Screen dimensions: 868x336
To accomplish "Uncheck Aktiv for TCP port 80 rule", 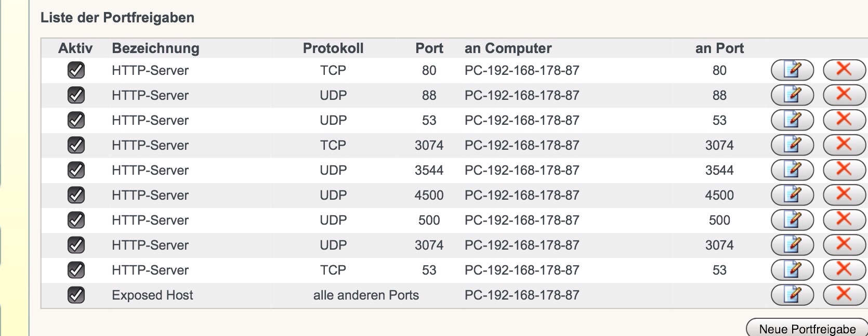I will [76, 70].
